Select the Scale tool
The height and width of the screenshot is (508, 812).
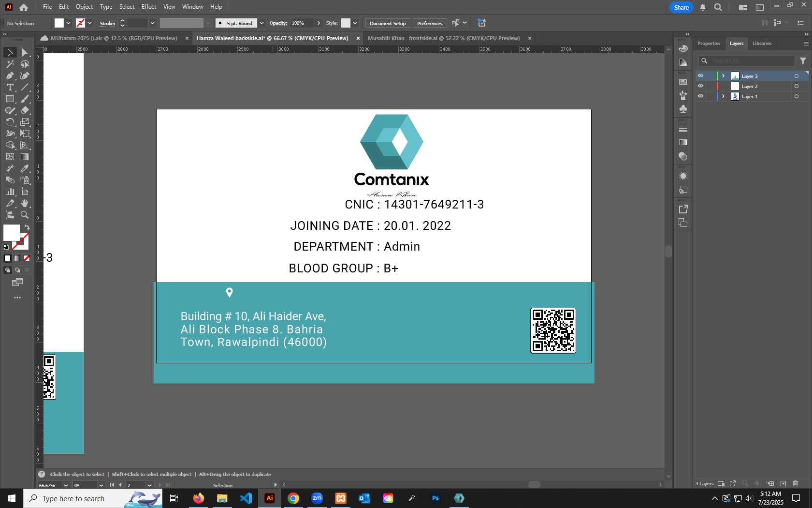pos(25,122)
